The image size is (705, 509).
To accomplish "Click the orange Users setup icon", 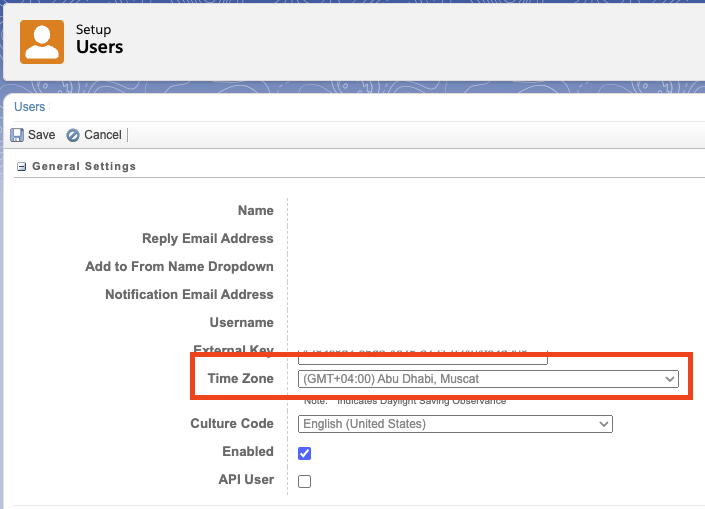I will click(x=42, y=42).
